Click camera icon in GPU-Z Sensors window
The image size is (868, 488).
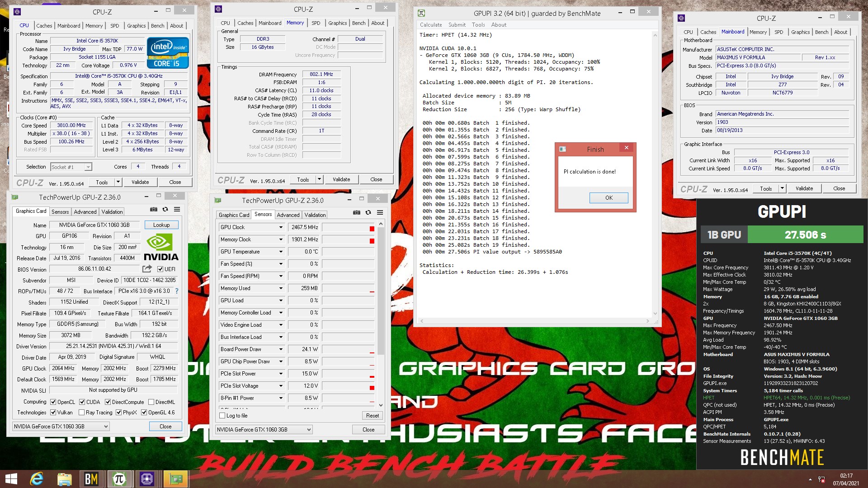tap(357, 212)
